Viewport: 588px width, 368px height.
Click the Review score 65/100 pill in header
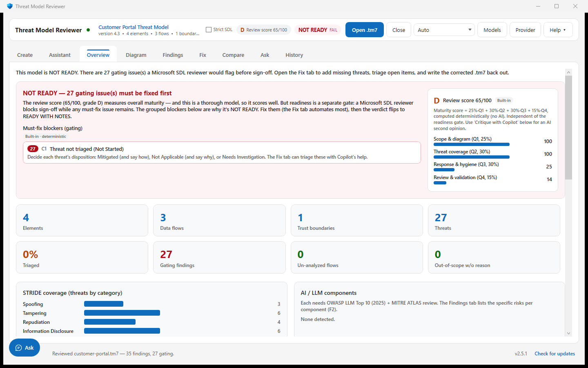[x=264, y=30]
